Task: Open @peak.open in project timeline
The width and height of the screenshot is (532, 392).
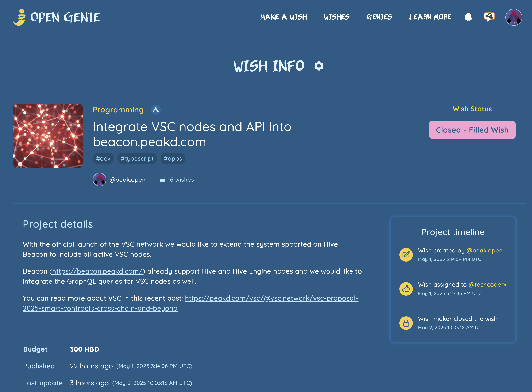Action: coord(484,250)
